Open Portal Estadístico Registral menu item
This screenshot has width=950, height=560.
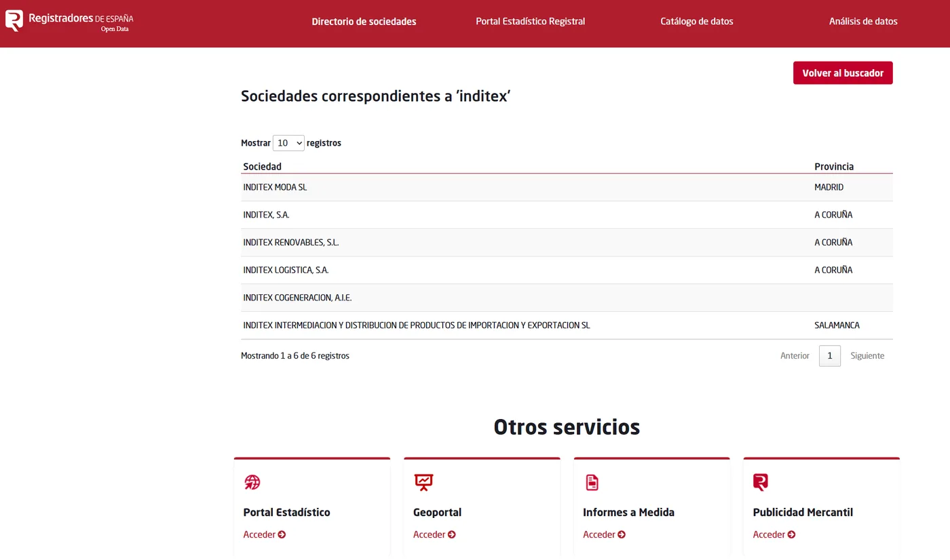coord(530,22)
